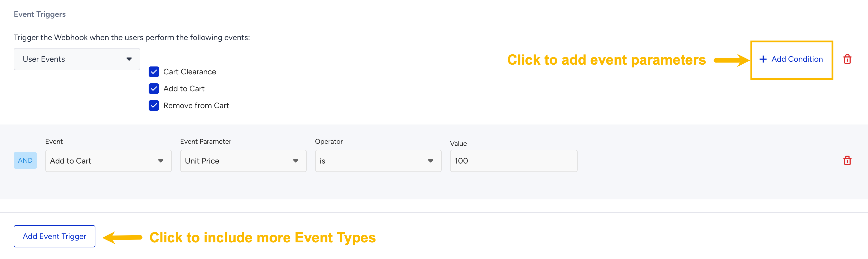868x259 pixels.
Task: Click the Unit Price dropdown caret
Action: [295, 161]
